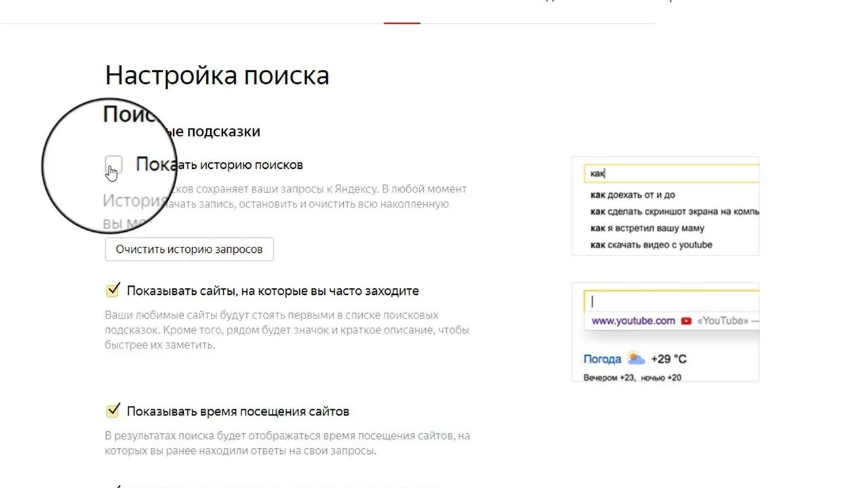This screenshot has width=868, height=488.
Task: Select suggestion "как доехать от и до"
Action: 633,195
